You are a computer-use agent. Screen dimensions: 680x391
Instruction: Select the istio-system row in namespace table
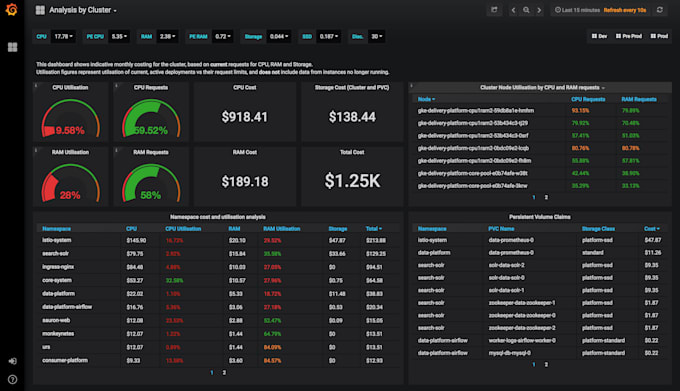[x=218, y=240]
